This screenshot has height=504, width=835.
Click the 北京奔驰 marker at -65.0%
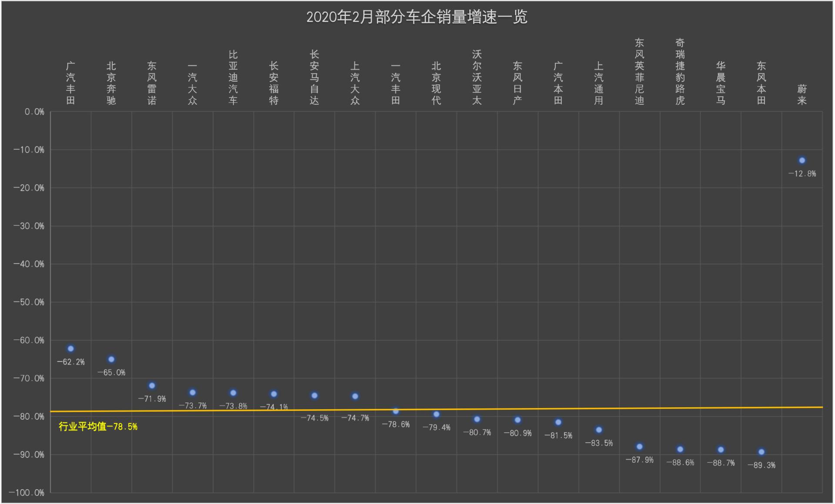point(111,359)
